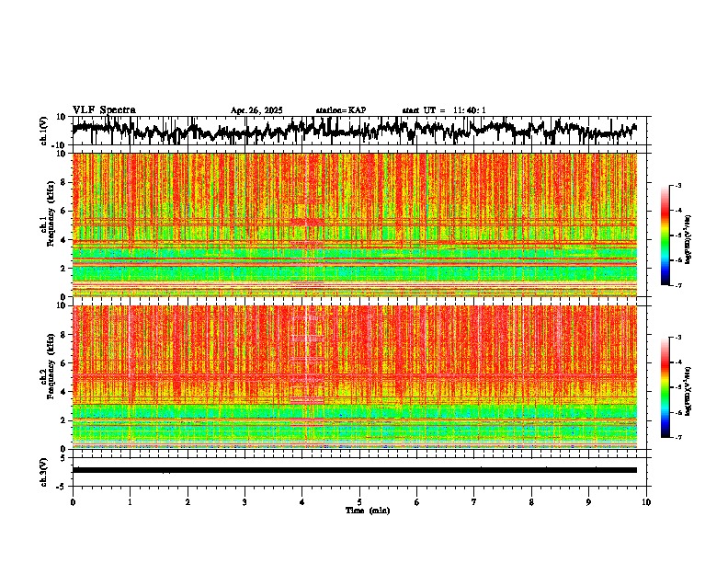The width and height of the screenshot is (728, 563).
Task: Click the 'ch.1(V)' axis label
Action: 44,131
